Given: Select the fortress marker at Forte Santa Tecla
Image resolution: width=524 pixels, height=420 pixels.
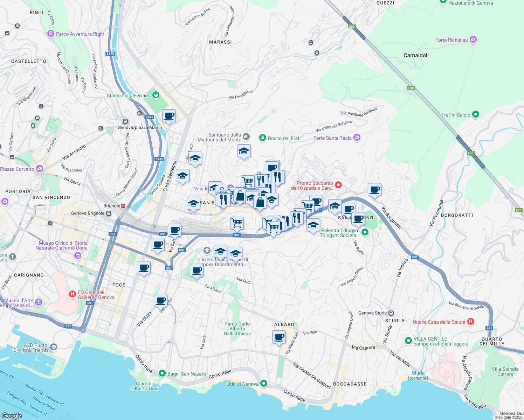Looking at the screenshot, I should pyautogui.click(x=357, y=138).
